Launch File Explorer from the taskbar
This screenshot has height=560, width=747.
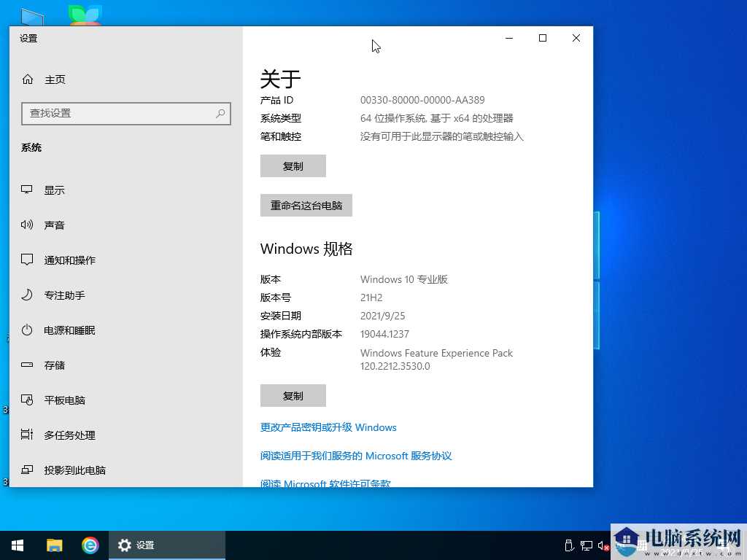[54, 545]
